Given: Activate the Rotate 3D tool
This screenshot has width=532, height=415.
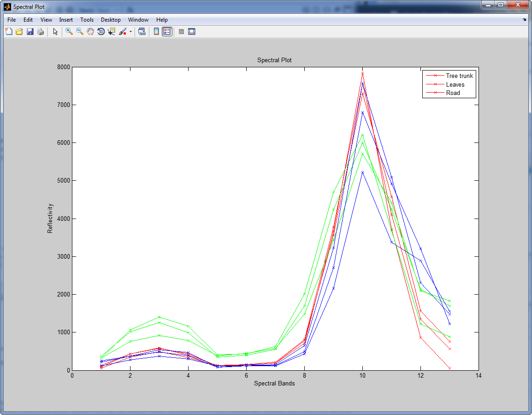Looking at the screenshot, I should click(x=101, y=32).
